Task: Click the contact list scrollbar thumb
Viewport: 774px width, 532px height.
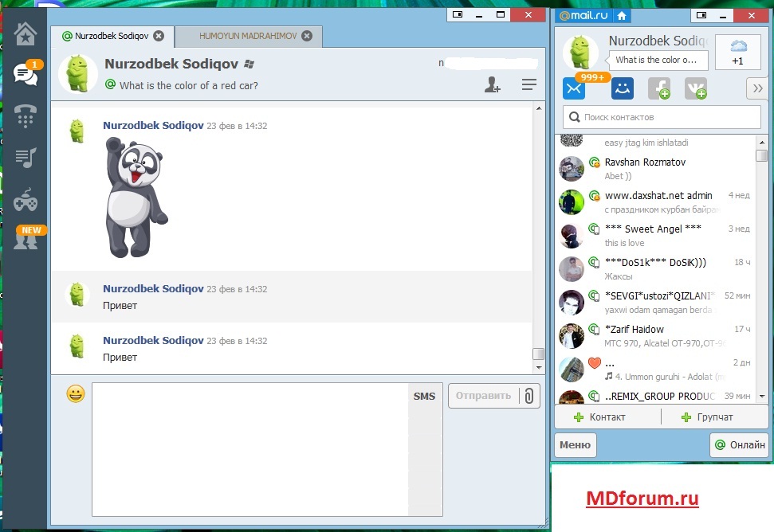Action: point(761,155)
